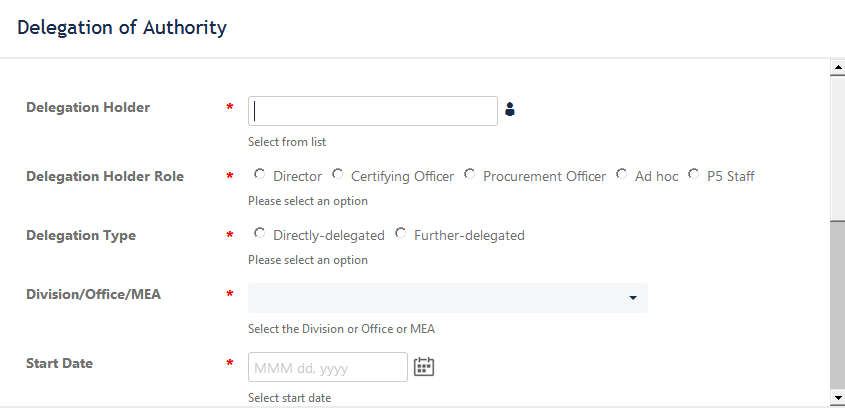The height and width of the screenshot is (409, 845).
Task: Choose Further-delegated delegation type
Action: 400,233
